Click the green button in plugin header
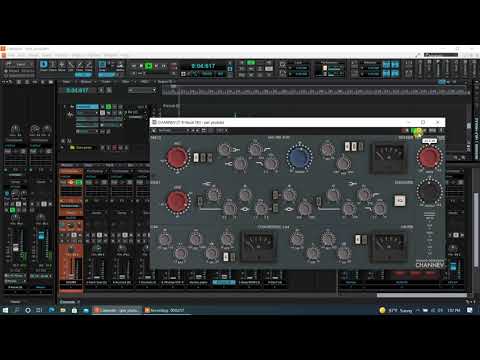The width and height of the screenshot is (480, 360). (415, 131)
